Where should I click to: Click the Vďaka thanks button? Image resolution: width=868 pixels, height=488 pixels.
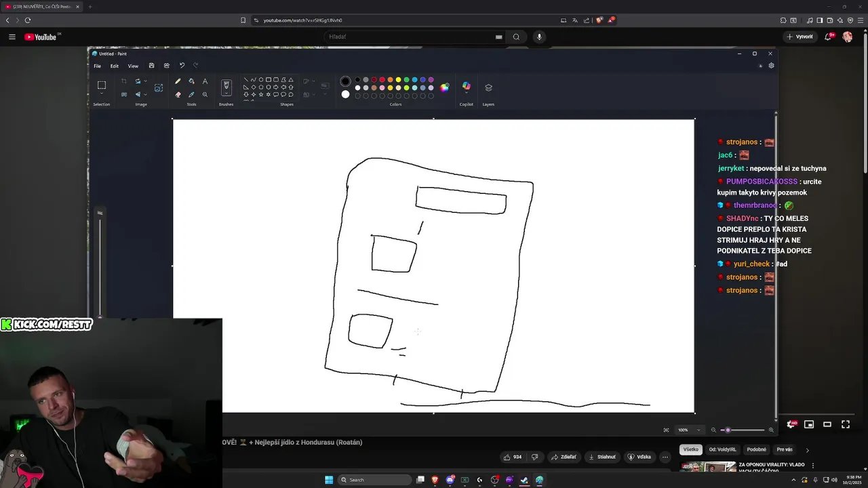(639, 457)
